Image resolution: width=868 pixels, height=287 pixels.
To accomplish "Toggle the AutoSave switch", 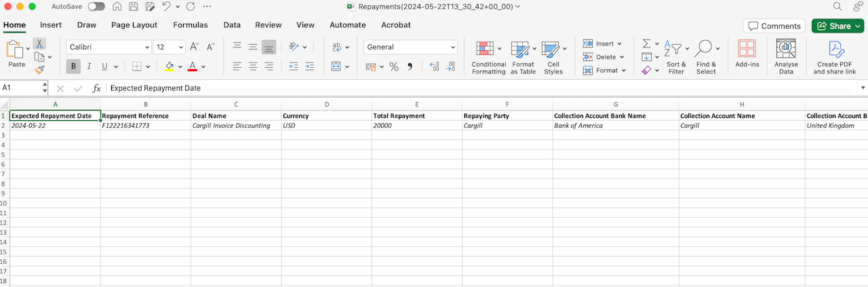I will 96,7.
